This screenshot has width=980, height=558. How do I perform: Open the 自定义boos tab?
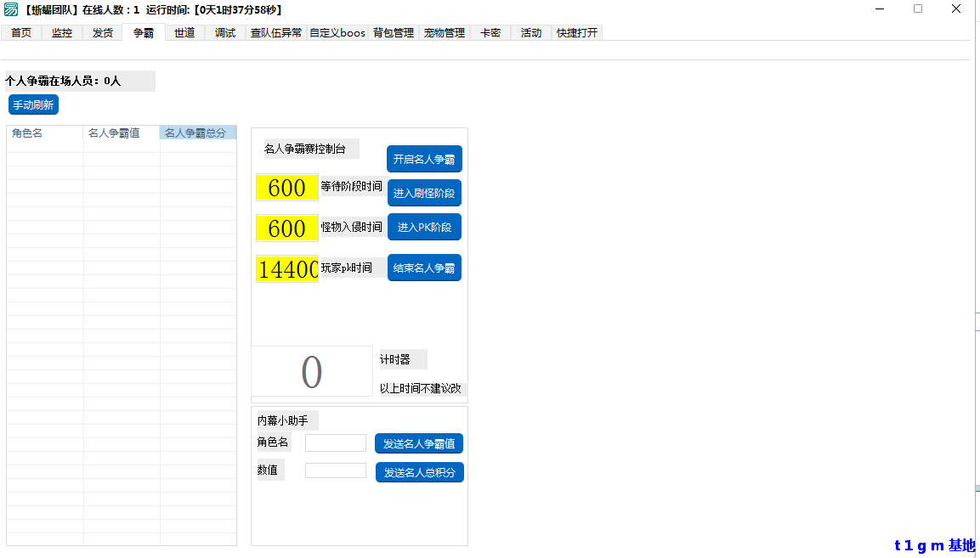click(337, 32)
